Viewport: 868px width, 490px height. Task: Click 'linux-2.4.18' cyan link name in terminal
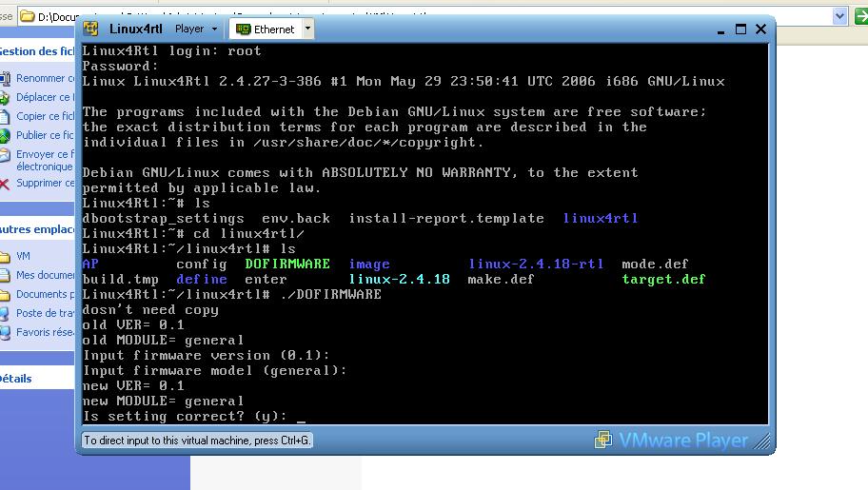point(399,279)
